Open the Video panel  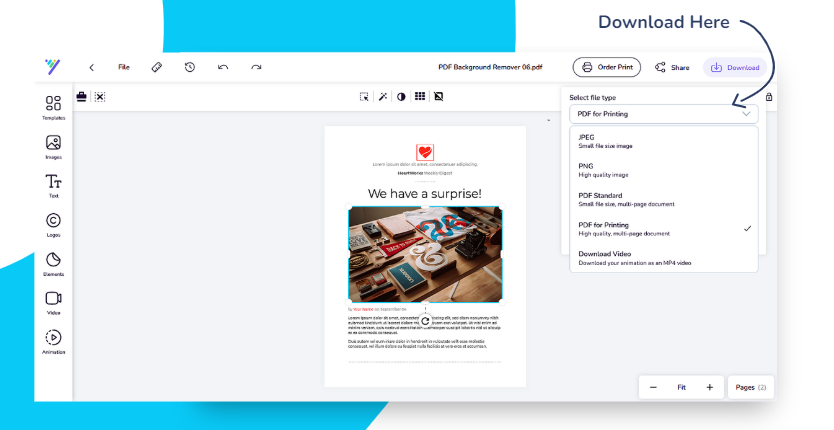point(53,302)
